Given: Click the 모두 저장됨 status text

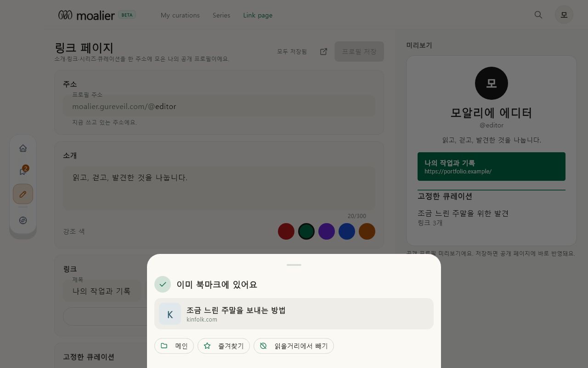Looking at the screenshot, I should (292, 52).
